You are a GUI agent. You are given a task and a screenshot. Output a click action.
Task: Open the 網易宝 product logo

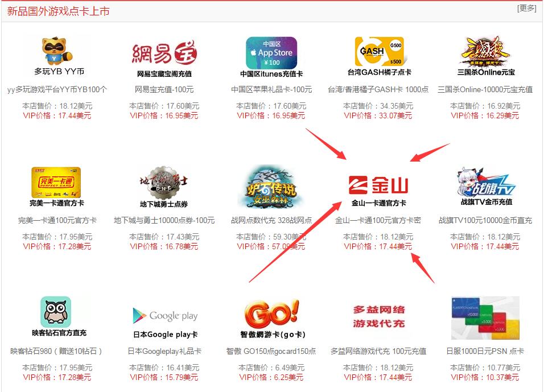tap(164, 57)
